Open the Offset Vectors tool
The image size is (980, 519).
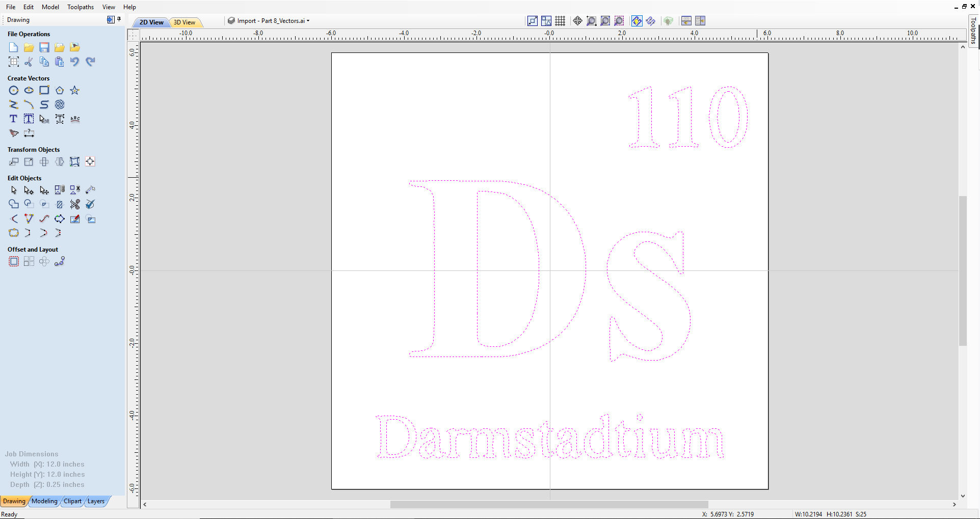pos(14,261)
